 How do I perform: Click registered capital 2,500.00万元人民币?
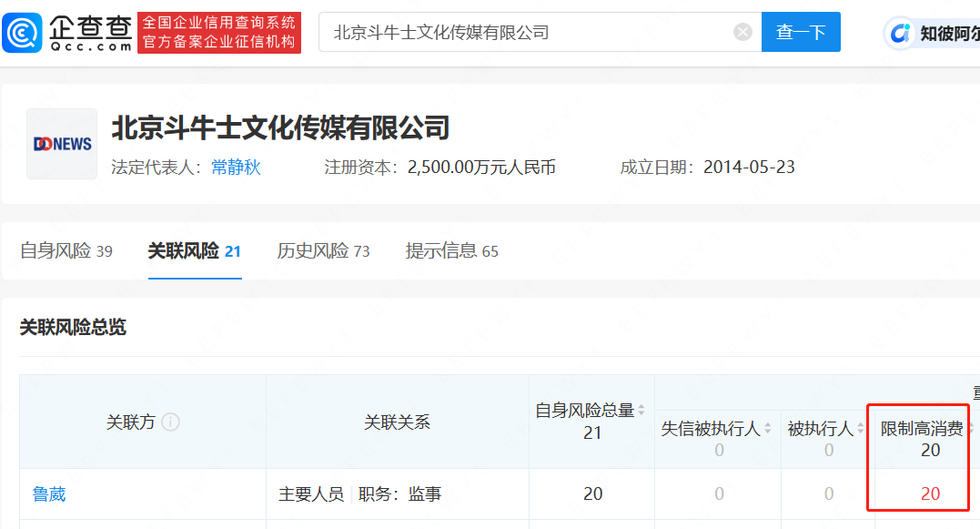pos(481,167)
